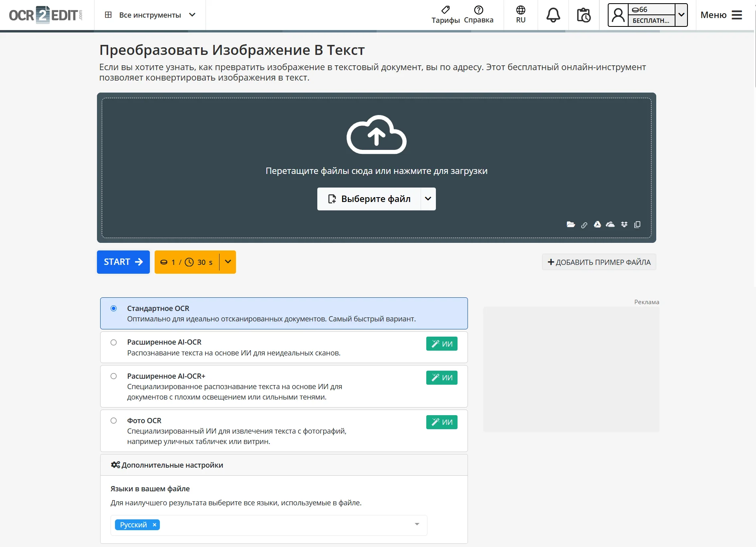Click the Dropbox upload icon
Image resolution: width=756 pixels, height=547 pixels.
click(624, 224)
